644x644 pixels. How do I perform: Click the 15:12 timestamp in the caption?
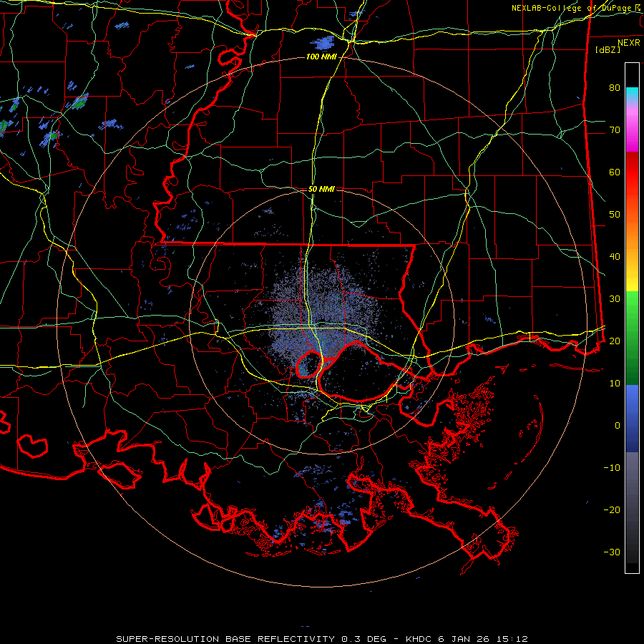[x=513, y=639]
